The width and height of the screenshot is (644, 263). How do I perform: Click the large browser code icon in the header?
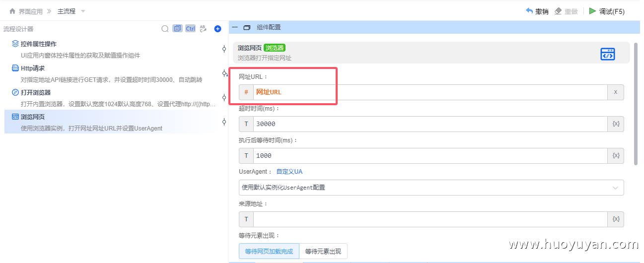[x=608, y=54]
